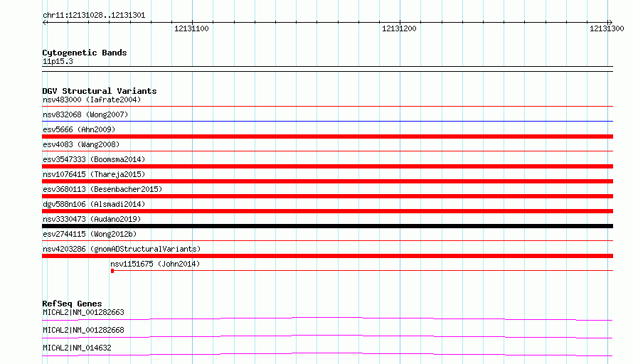Open transcript MICAL2|NM_014632
This screenshot has width=633, height=364.
pyautogui.click(x=77, y=348)
